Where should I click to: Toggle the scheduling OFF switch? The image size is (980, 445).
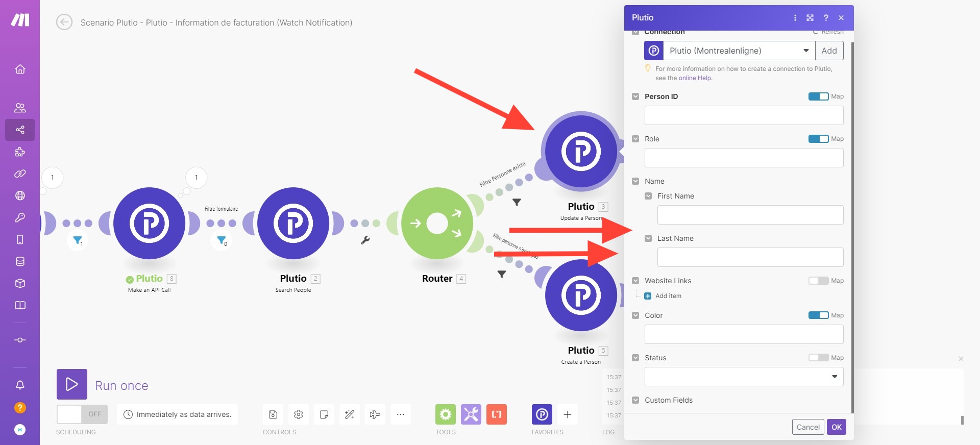pos(82,414)
